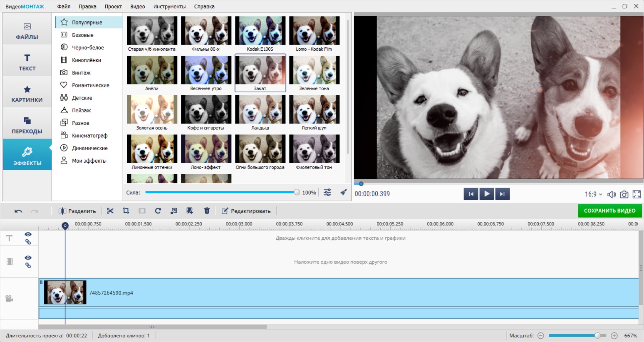Click the rotate clip icon
This screenshot has width=644, height=342.
coord(158,211)
